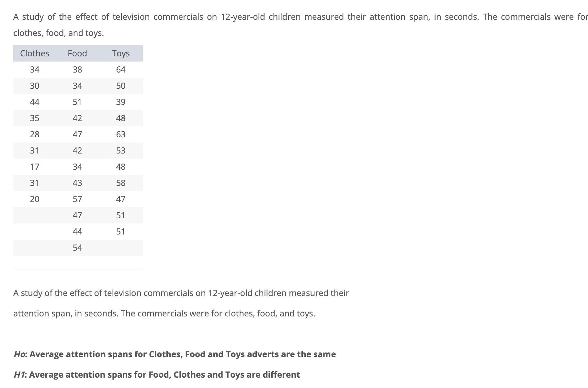Click the Toys column header
588x388 pixels.
[x=120, y=53]
